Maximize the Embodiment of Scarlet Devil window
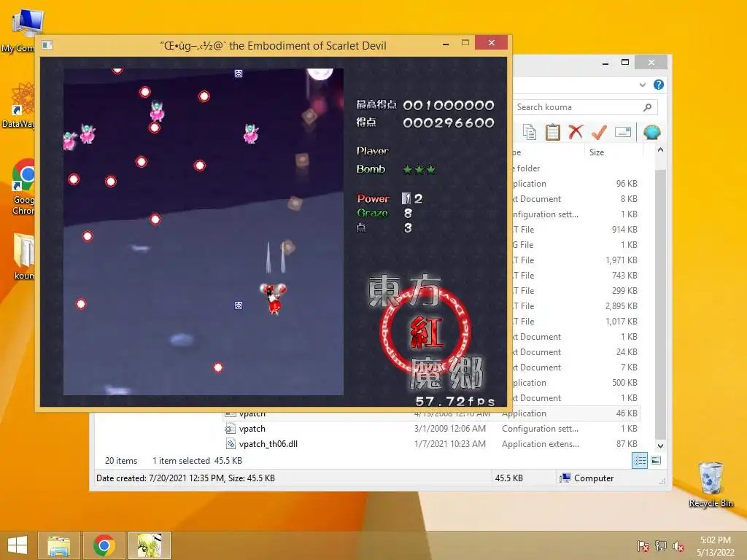 click(465, 43)
